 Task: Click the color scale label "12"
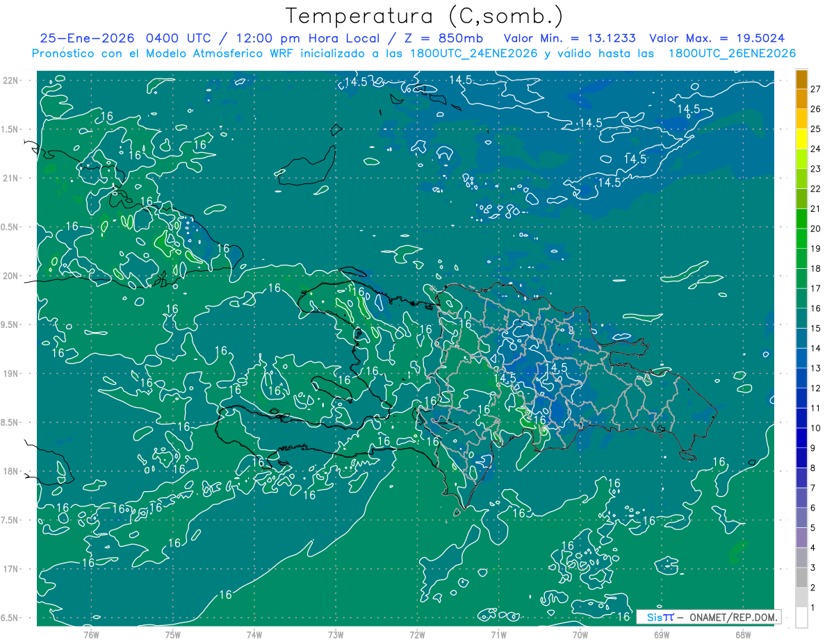(x=815, y=388)
